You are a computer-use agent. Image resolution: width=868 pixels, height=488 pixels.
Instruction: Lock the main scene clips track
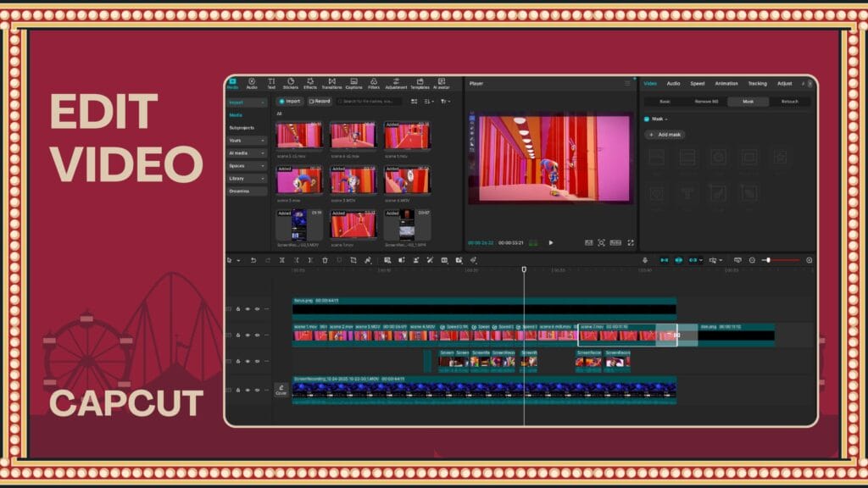[238, 335]
